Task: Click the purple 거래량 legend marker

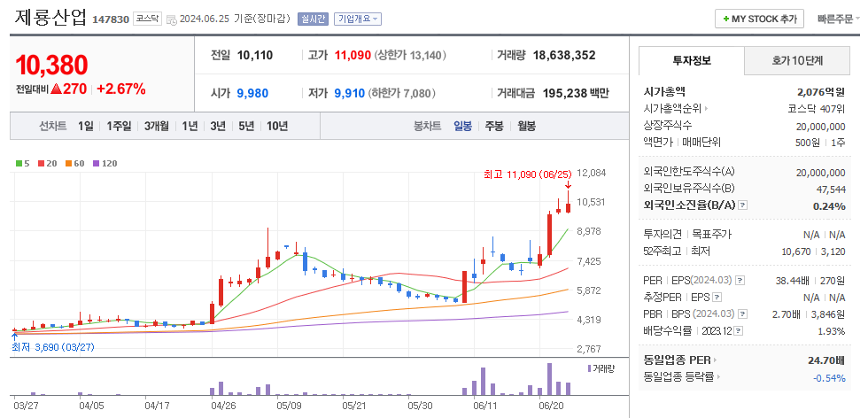Action: click(x=588, y=368)
